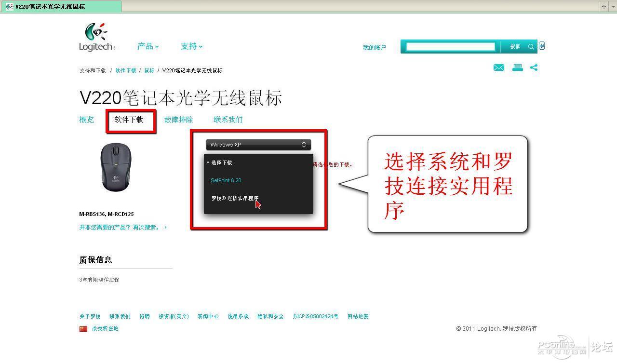
Task: Open the 产品 dropdown menu
Action: click(148, 46)
